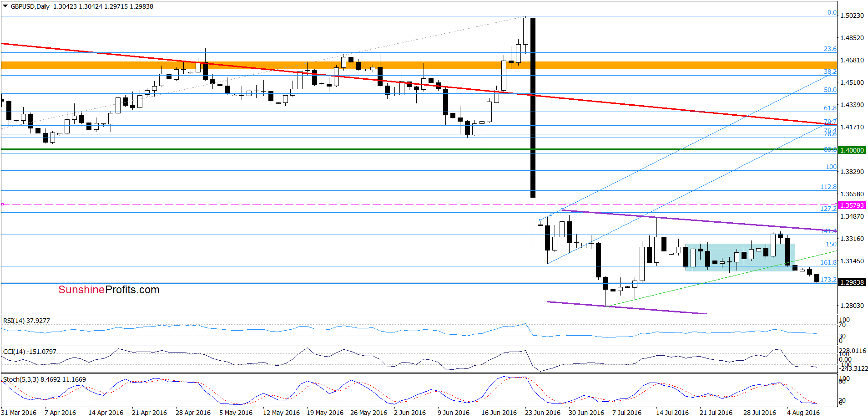Select the 61.8 Fibonacci level label

[x=830, y=108]
